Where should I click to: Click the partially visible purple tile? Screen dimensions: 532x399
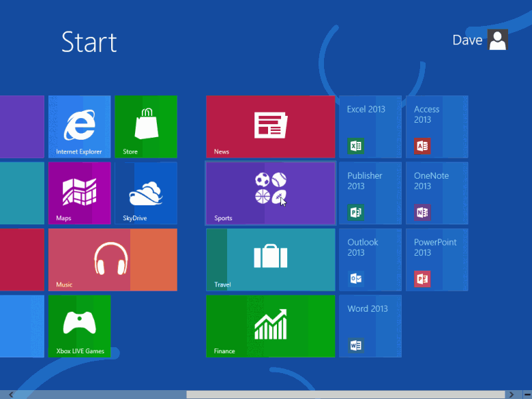pyautogui.click(x=22, y=127)
